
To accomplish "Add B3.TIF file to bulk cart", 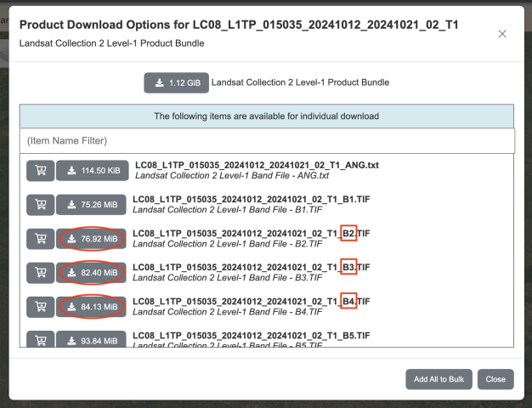I will point(41,273).
